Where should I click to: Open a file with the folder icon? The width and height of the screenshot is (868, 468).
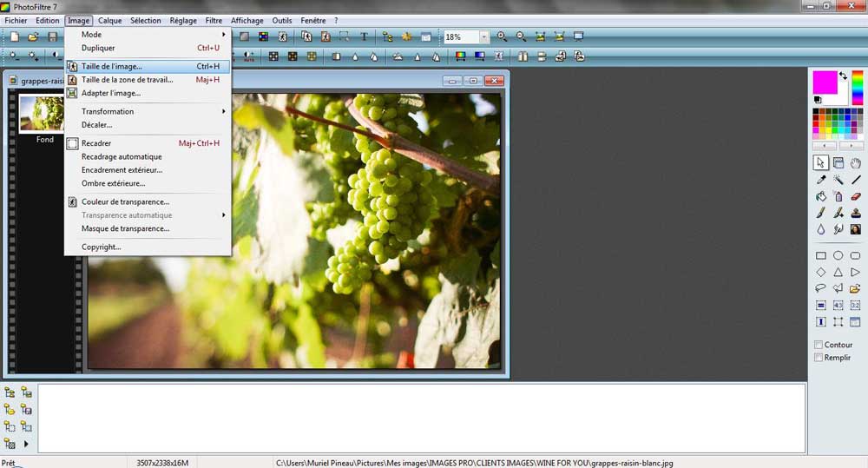click(33, 36)
